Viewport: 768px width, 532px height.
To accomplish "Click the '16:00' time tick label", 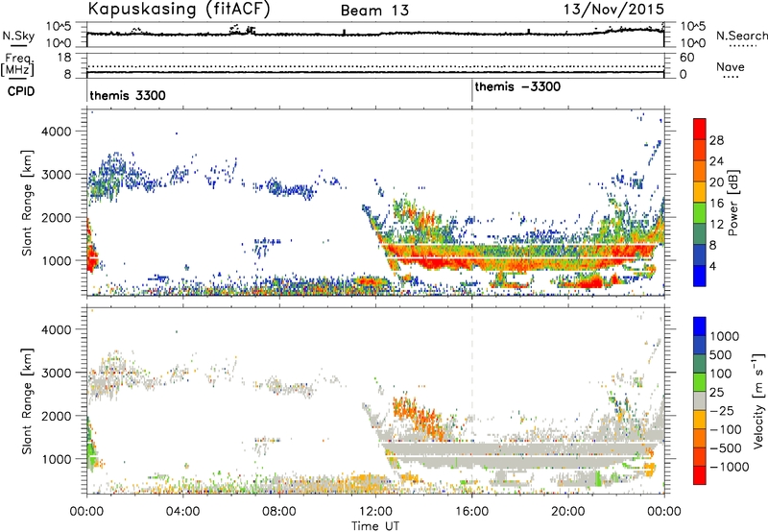I will coord(472,512).
